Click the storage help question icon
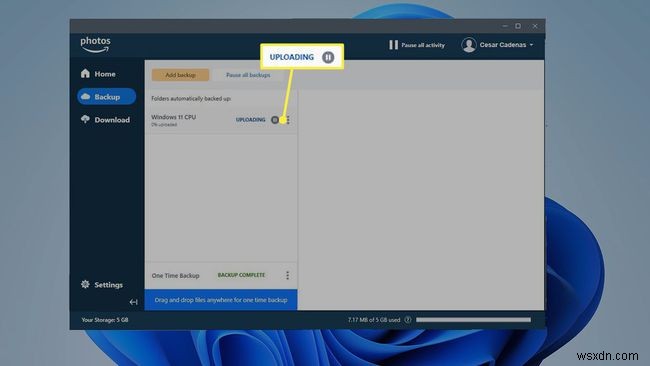Screen dimensions: 650x366 pos(408,320)
